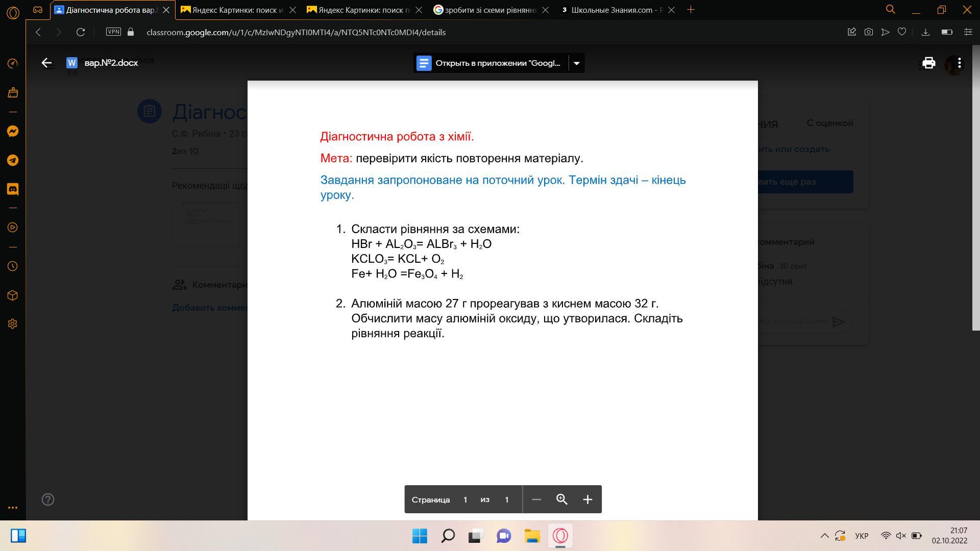Open the Easy Setup panel icon
The height and width of the screenshot is (551, 980).
(x=968, y=32)
